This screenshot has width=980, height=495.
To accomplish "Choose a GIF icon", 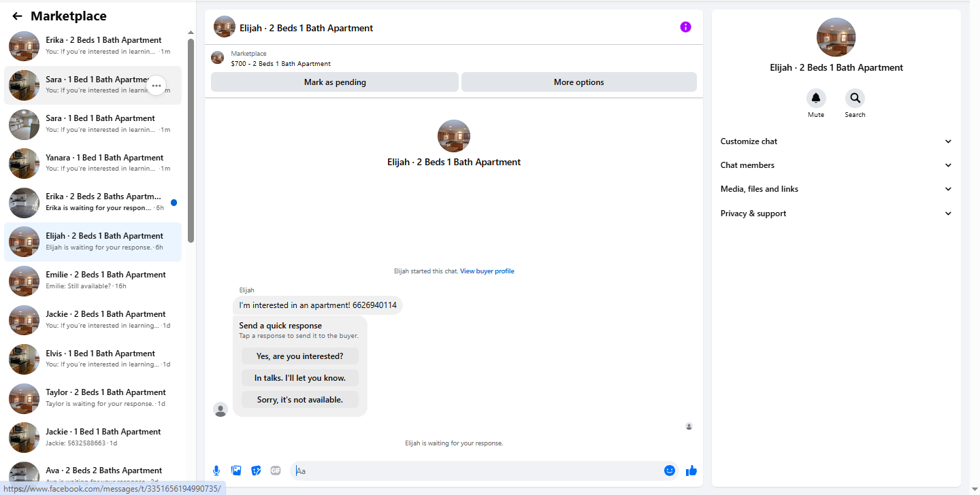I will click(276, 471).
